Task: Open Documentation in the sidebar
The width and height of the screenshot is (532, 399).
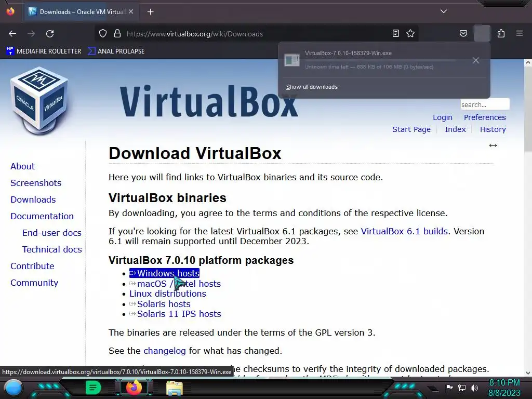Action: [42, 216]
